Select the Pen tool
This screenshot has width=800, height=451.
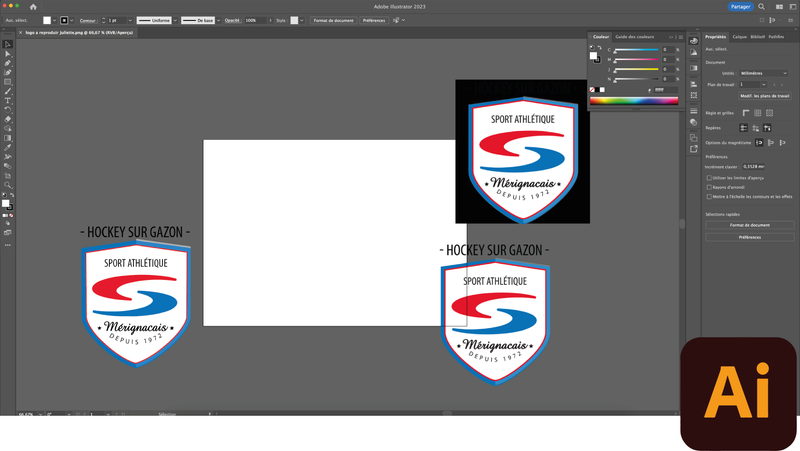[8, 63]
